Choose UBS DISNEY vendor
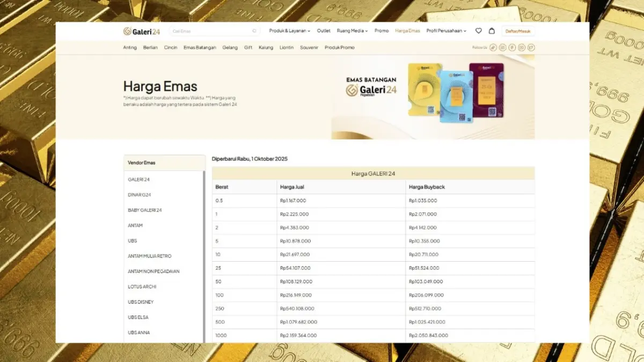The height and width of the screenshot is (362, 644). [141, 302]
